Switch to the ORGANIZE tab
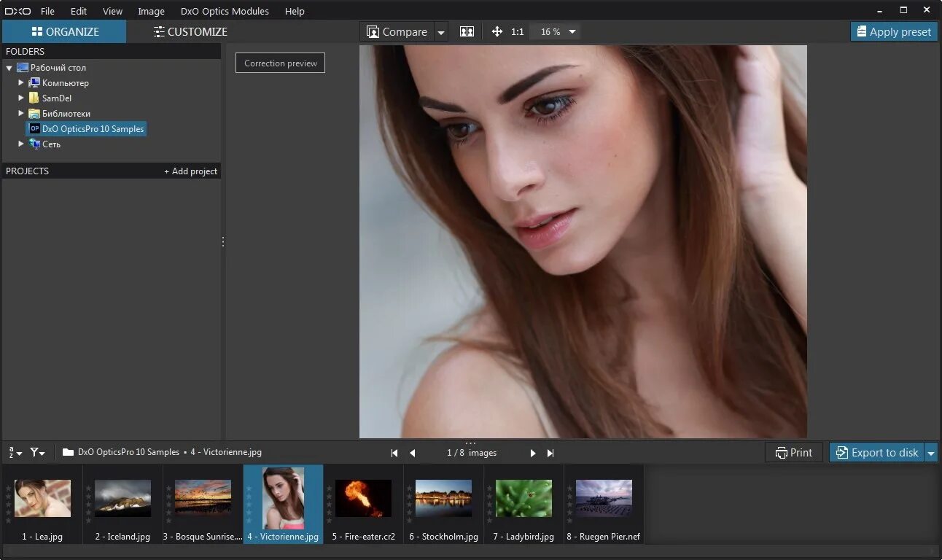942x560 pixels. 65,31
